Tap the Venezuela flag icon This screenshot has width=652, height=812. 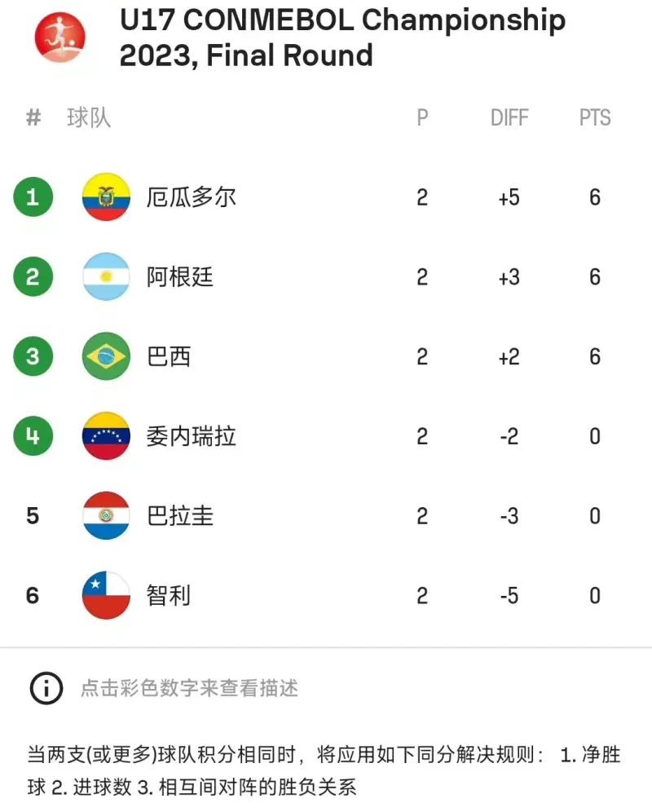click(106, 436)
